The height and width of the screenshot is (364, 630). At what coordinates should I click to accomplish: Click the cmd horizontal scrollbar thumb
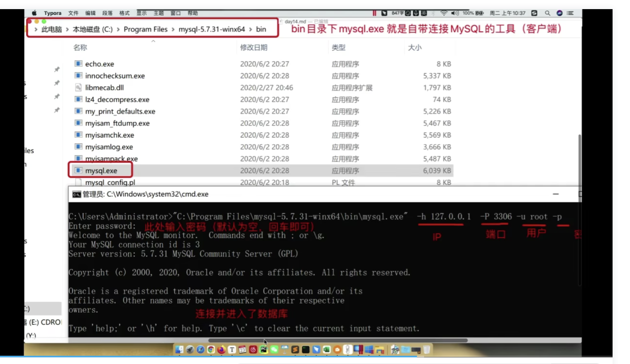pos(338,340)
